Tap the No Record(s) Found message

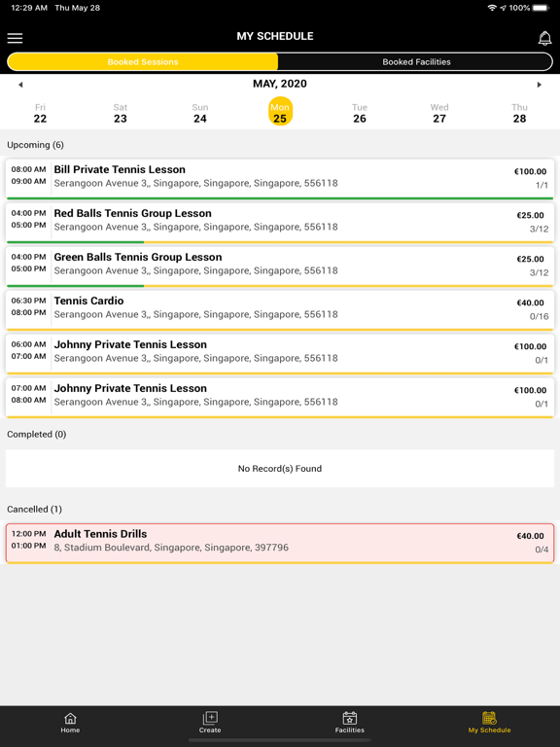280,469
